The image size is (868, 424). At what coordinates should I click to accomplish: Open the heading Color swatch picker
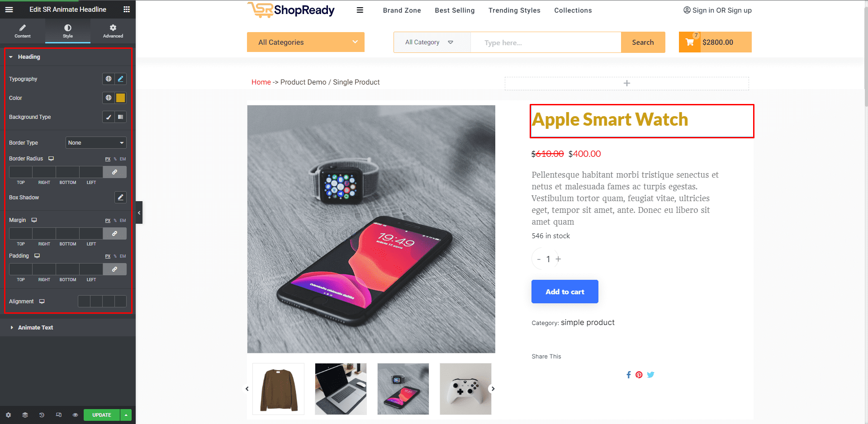click(x=121, y=98)
